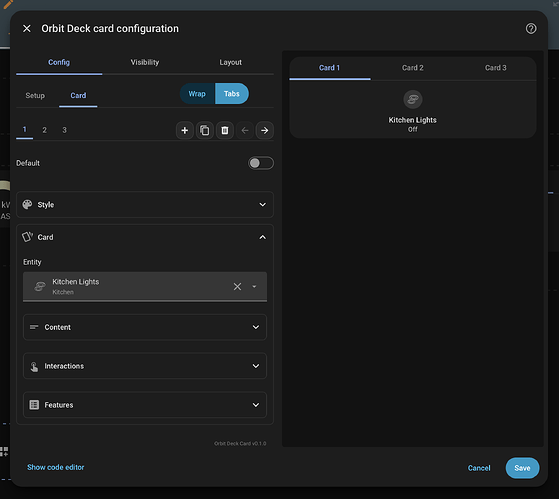Select the Wrap layout mode
This screenshot has width=559, height=499.
point(197,94)
